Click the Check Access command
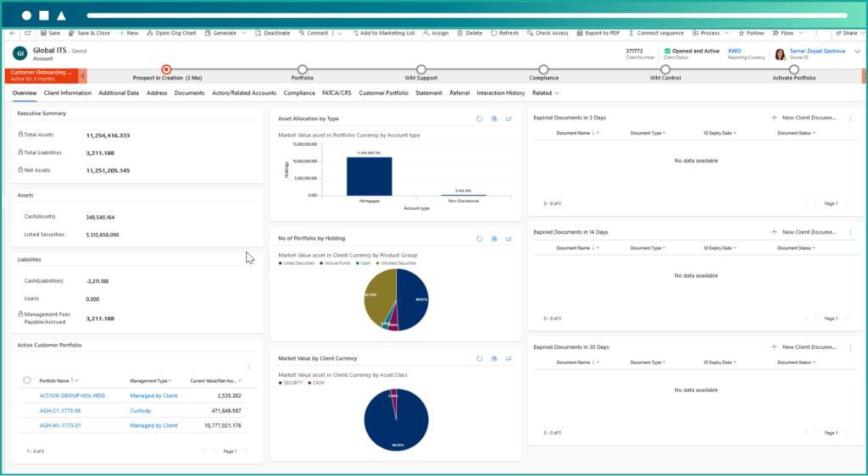 click(x=548, y=33)
